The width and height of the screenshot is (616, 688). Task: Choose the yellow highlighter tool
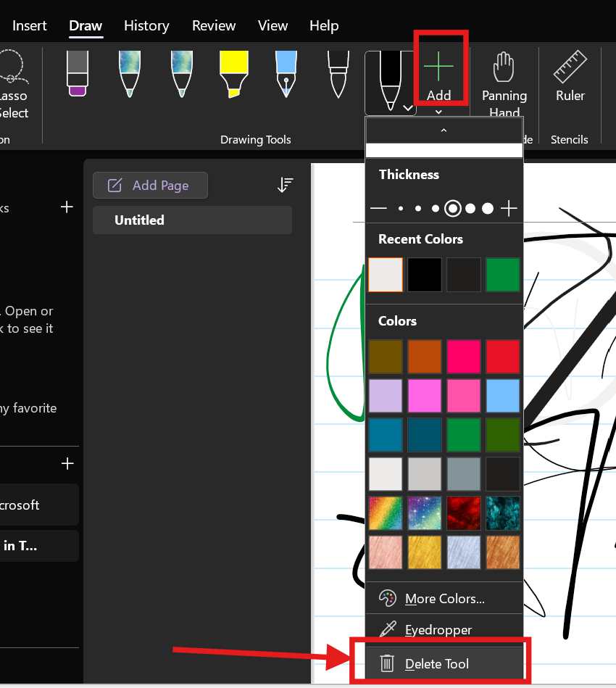point(234,73)
